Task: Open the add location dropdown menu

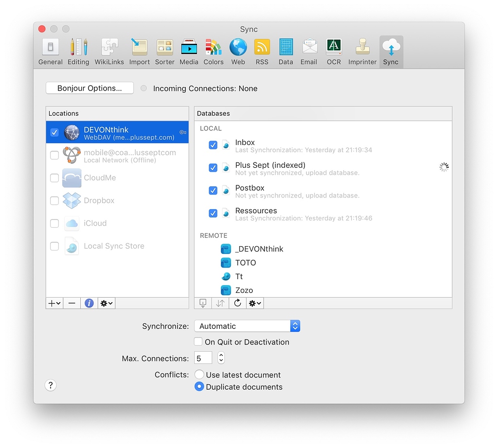Action: point(54,303)
